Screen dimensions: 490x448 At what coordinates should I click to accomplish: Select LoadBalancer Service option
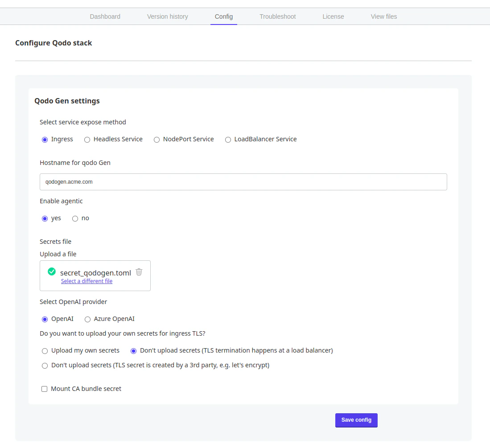click(x=228, y=140)
